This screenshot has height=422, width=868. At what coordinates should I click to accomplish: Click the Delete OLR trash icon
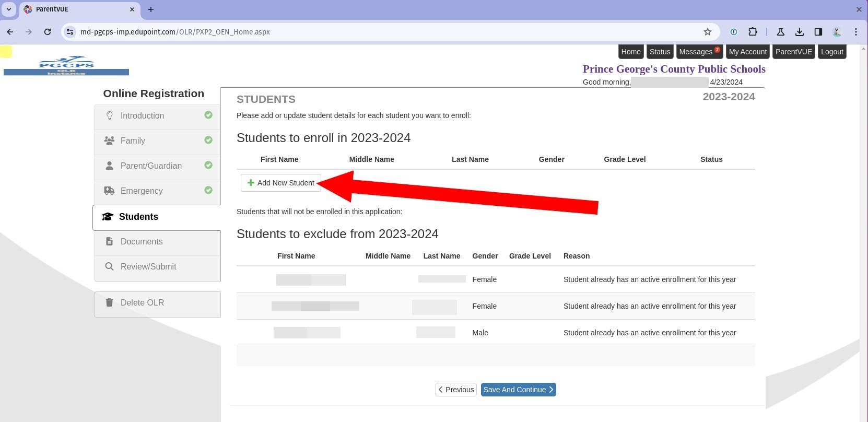[109, 303]
